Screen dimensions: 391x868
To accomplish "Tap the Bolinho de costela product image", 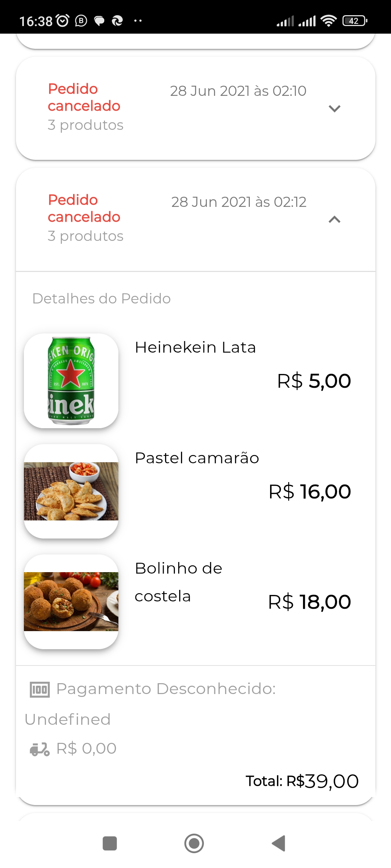I will point(71,601).
